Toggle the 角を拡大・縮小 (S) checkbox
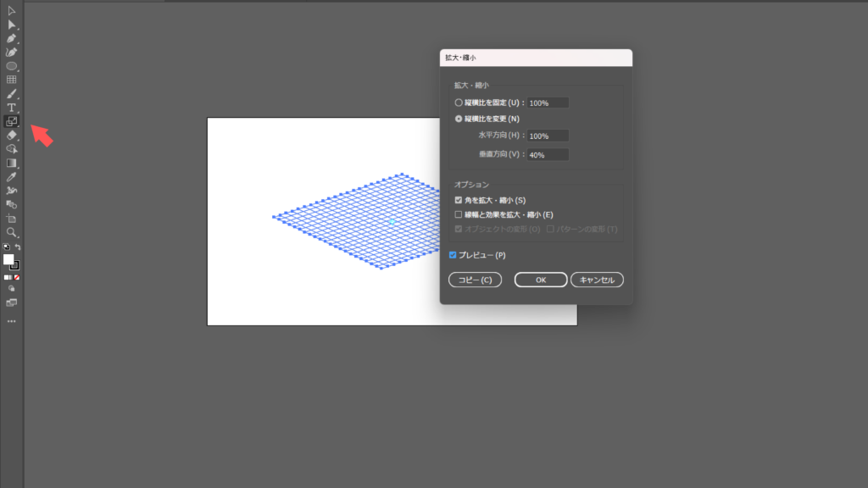 coord(459,200)
